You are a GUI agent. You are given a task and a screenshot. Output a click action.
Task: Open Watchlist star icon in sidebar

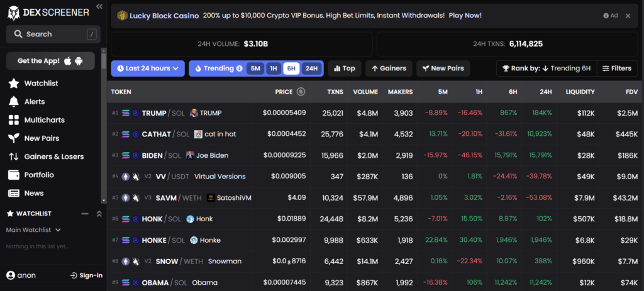(x=14, y=84)
